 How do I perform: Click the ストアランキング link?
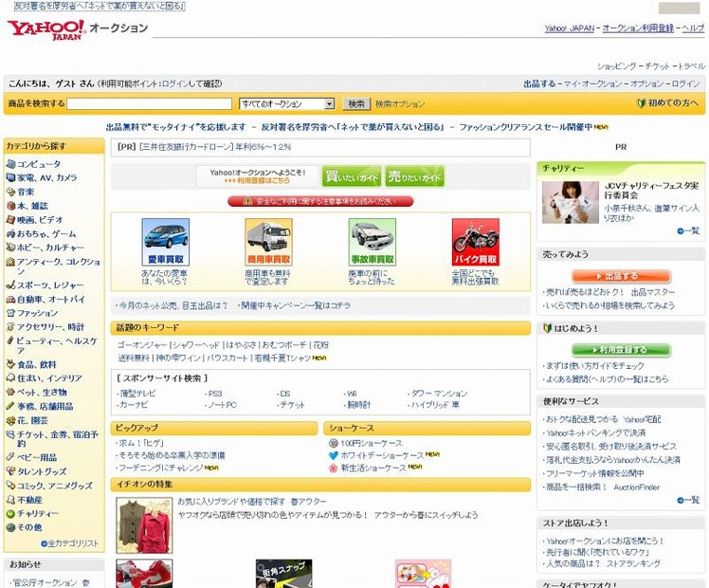pyautogui.click(x=633, y=563)
